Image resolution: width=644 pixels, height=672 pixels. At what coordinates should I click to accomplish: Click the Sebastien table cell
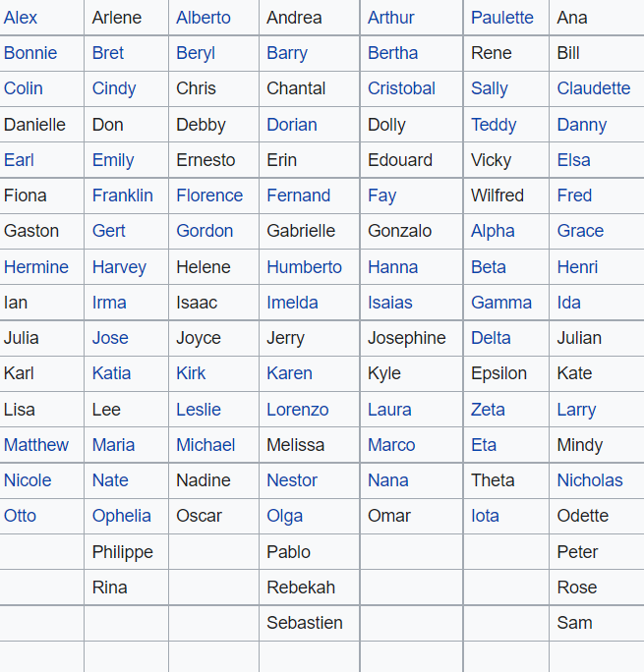[306, 623]
